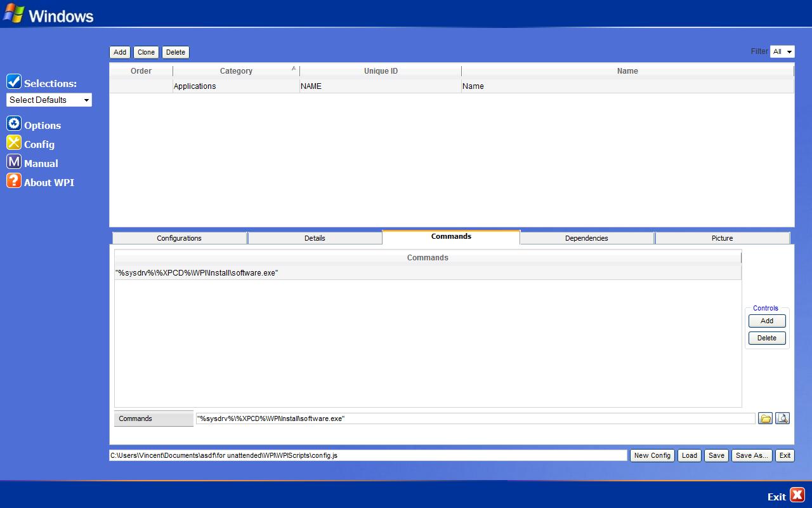Click the Save As... button
Screen dimensions: 812x508
752,455
